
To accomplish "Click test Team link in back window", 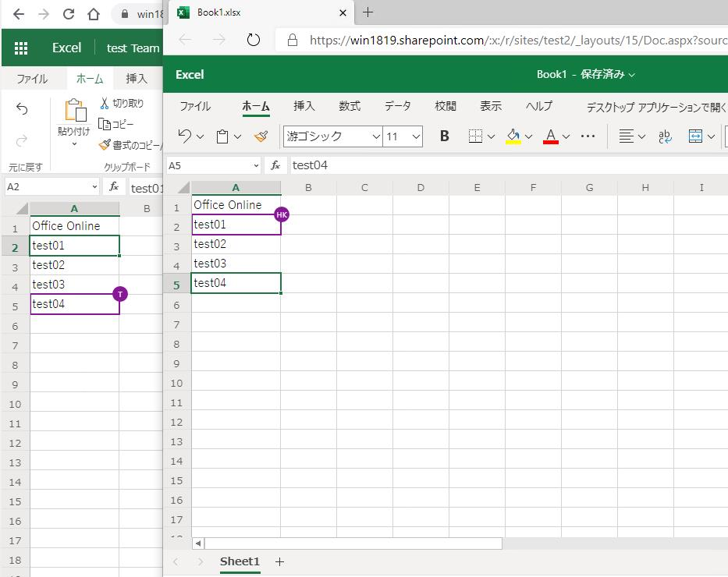I will point(133,48).
